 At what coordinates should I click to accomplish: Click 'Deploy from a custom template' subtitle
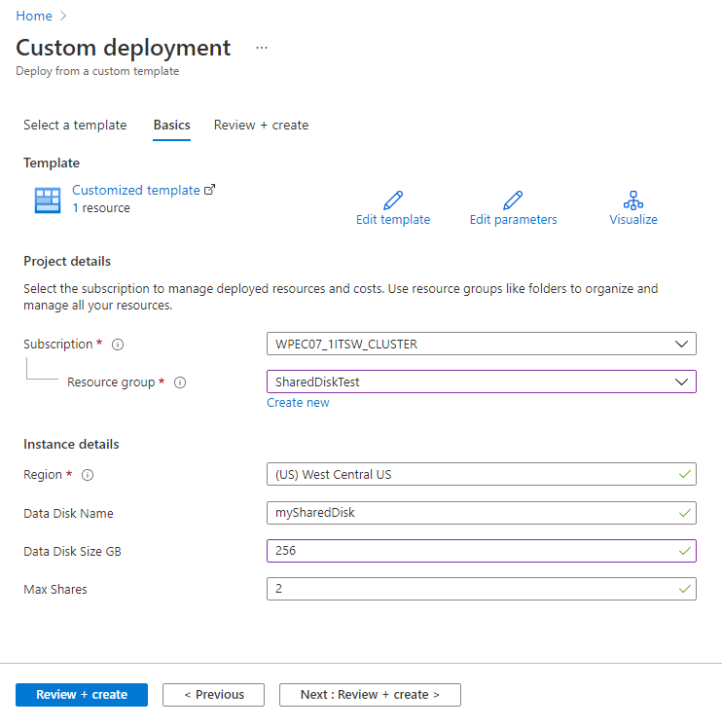coord(97,71)
